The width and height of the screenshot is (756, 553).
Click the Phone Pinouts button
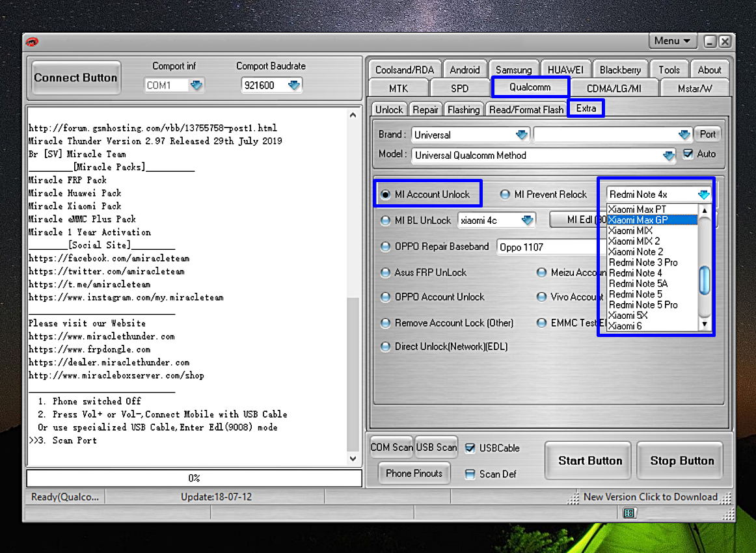tap(414, 474)
